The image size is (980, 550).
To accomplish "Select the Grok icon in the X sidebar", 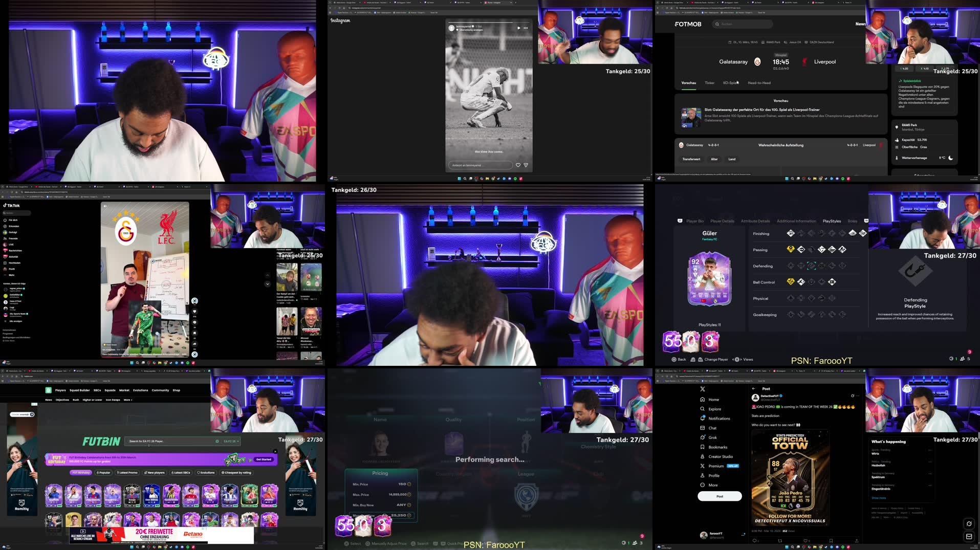I will pos(703,437).
